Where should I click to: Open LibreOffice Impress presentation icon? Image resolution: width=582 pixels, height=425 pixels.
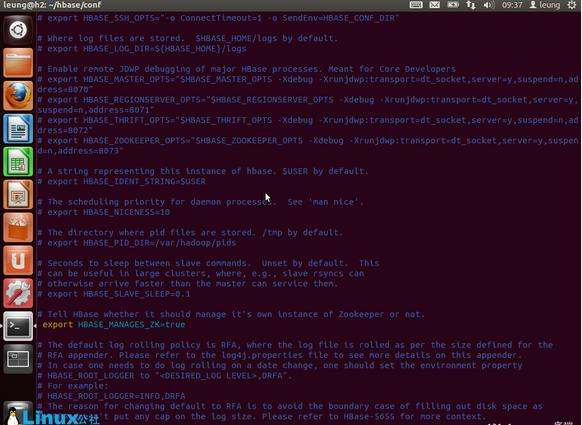[x=18, y=194]
